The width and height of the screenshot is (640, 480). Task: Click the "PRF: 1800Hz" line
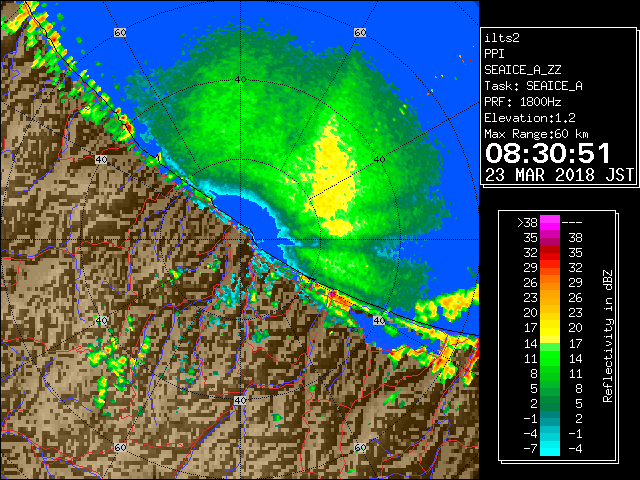pos(523,102)
